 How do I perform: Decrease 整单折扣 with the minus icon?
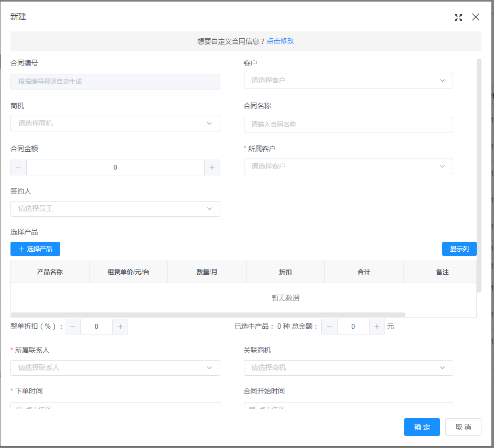click(73, 327)
